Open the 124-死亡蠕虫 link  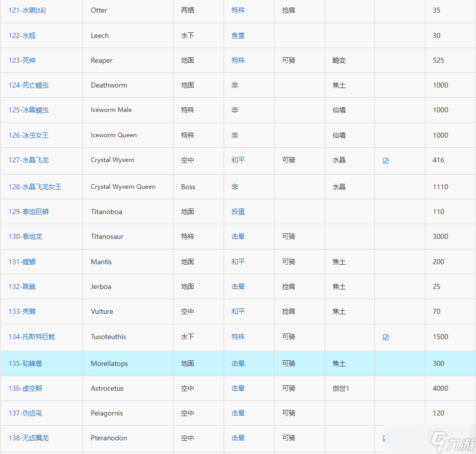pyautogui.click(x=28, y=86)
